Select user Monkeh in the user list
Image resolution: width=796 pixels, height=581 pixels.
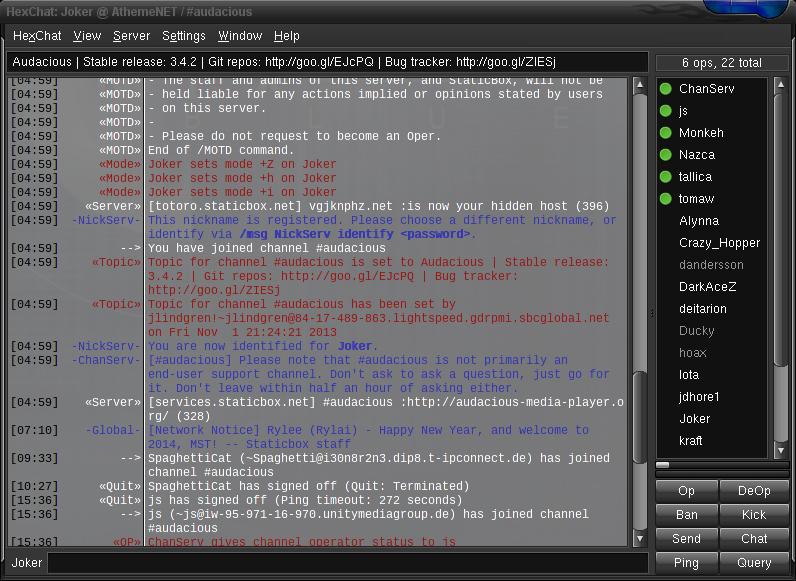click(x=712, y=133)
